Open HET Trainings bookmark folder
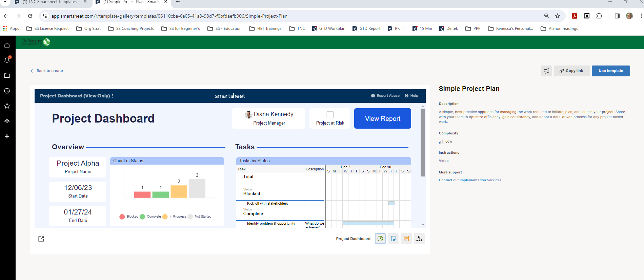Screen dimensions: 644x280 tap(265, 29)
